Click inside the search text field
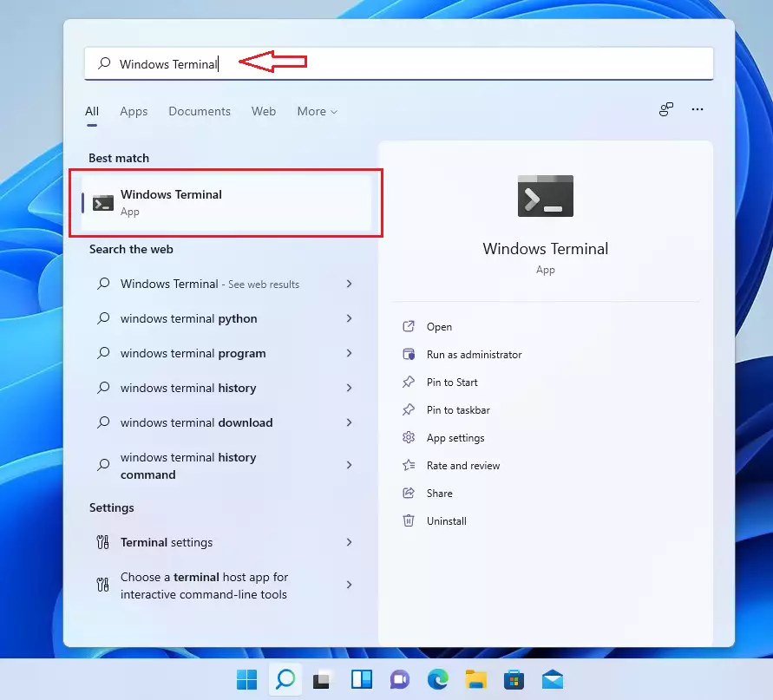The width and height of the screenshot is (773, 700). 399,63
